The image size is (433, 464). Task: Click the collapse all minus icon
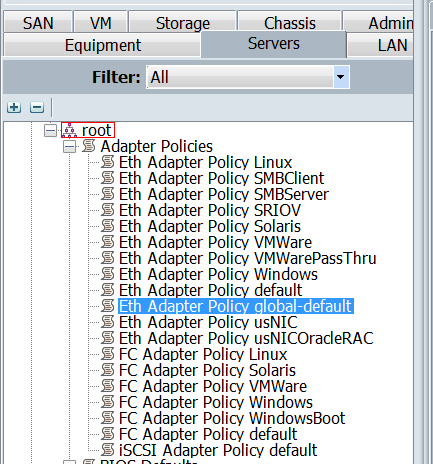tap(37, 107)
